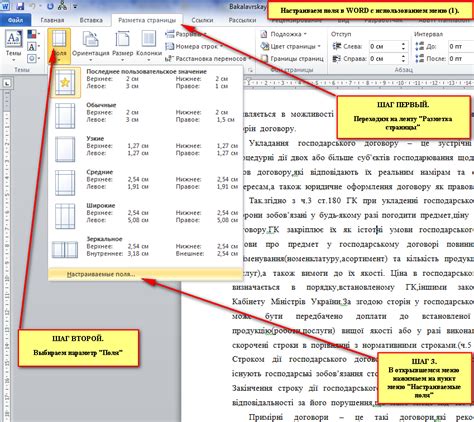This screenshot has height=422, width=474.
Task: Open the Темы themes gallery
Action: [14, 46]
